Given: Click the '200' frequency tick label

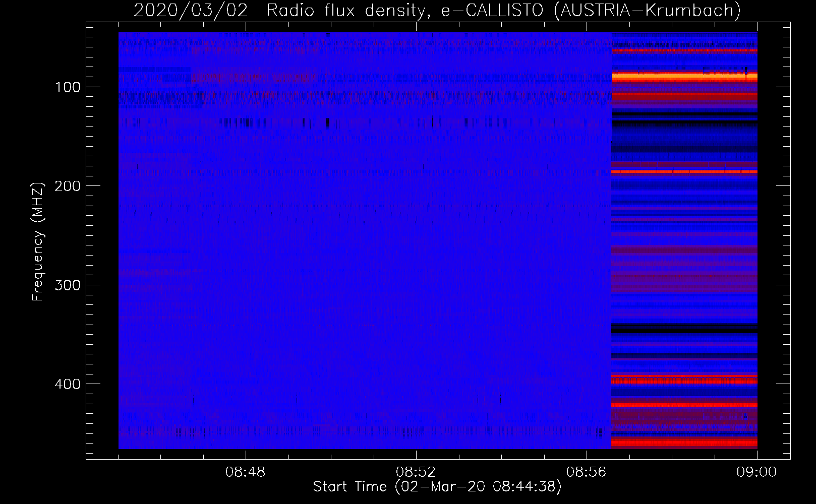Looking at the screenshot, I should click(x=68, y=186).
